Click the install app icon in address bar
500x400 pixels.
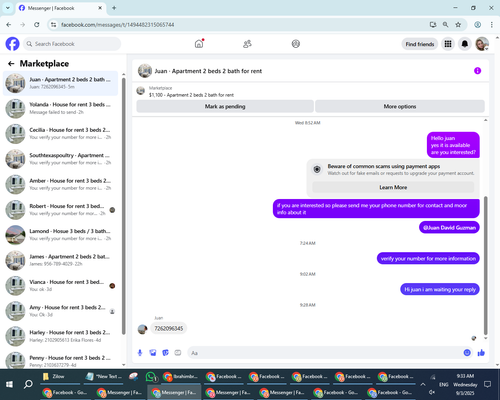click(x=433, y=25)
